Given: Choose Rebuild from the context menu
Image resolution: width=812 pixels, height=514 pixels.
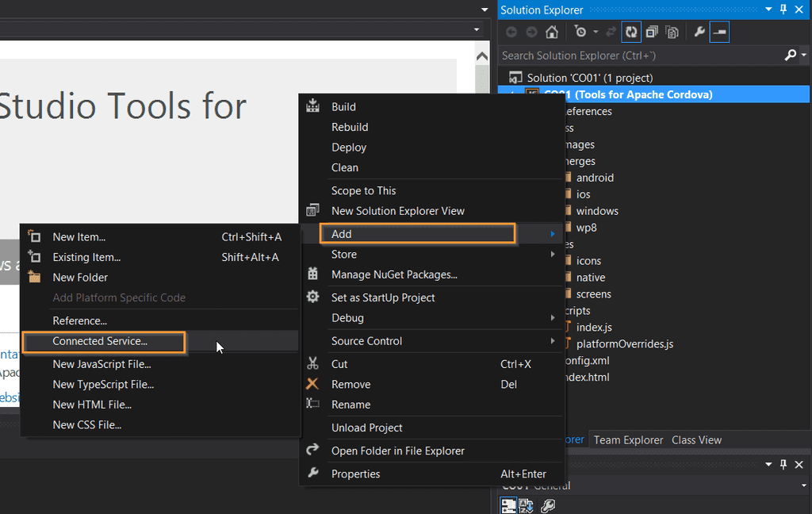Looking at the screenshot, I should (431, 127).
